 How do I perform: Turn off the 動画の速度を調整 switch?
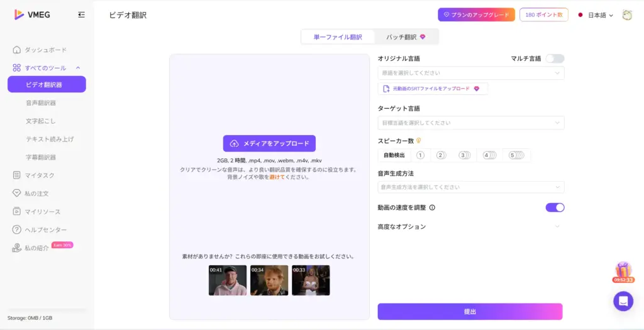tap(554, 207)
